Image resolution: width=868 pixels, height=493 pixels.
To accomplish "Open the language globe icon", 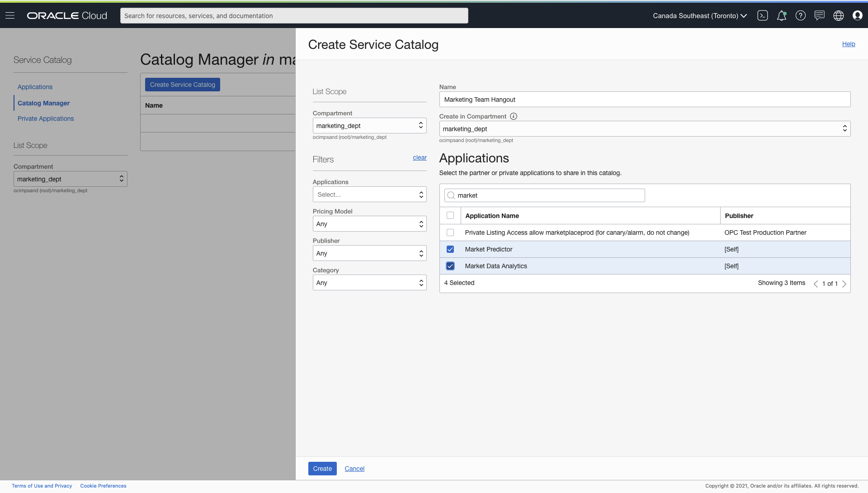I will pyautogui.click(x=839, y=15).
